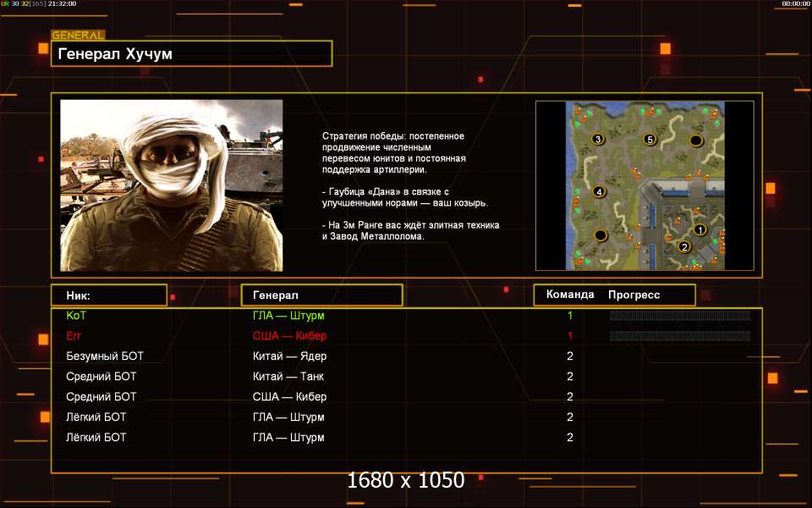The height and width of the screenshot is (508, 812).
Task: Click Err's loading progress bar
Action: coord(680,336)
